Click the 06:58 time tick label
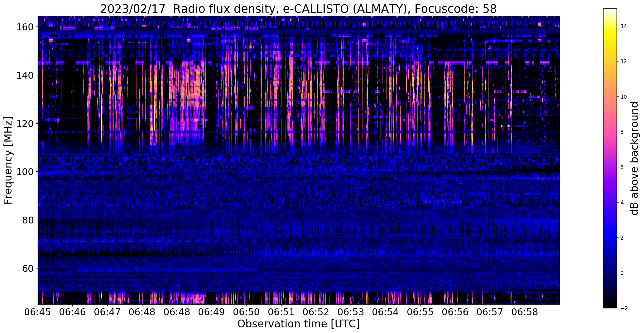The image size is (644, 333). [524, 312]
